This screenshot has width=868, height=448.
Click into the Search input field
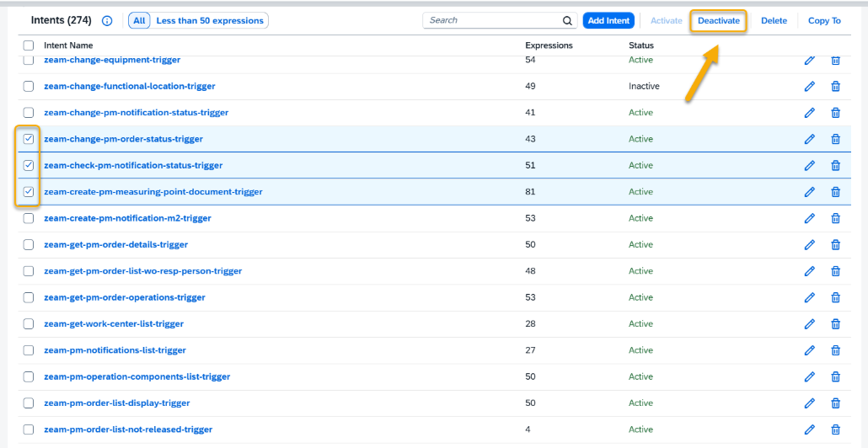point(491,20)
